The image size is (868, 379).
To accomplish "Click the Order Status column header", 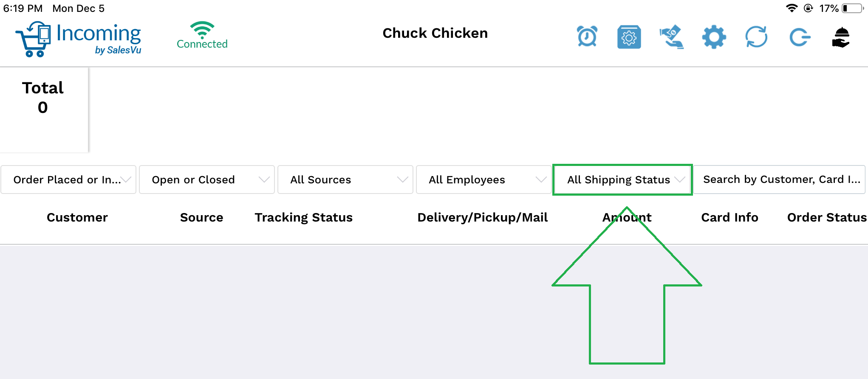I will (827, 217).
